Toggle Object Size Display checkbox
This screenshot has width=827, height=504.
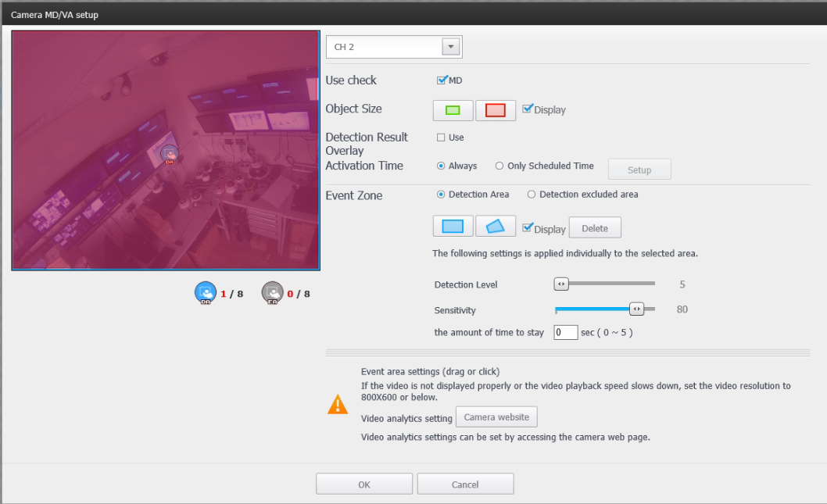coord(528,109)
